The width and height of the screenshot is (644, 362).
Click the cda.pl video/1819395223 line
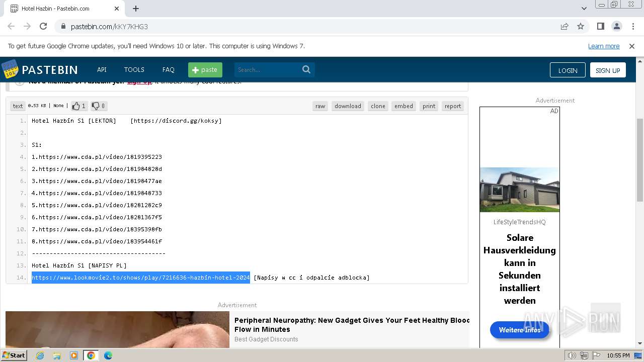pos(97,157)
